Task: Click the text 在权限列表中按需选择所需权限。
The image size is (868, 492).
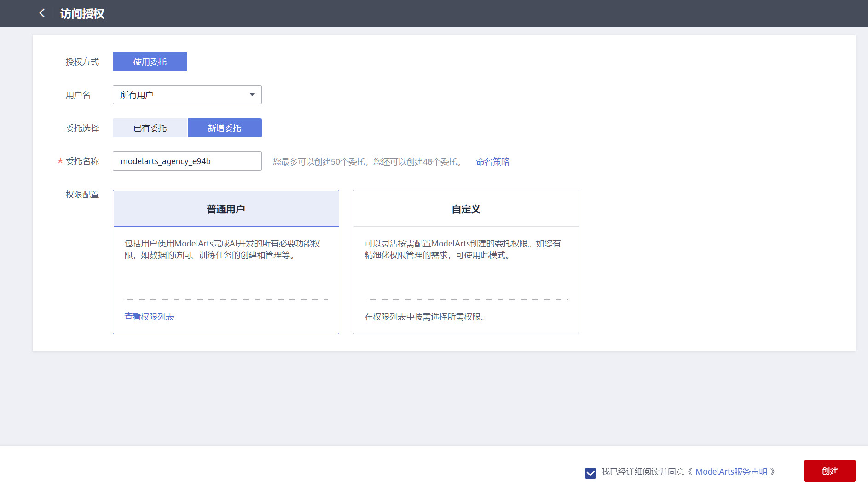Action: [x=425, y=316]
